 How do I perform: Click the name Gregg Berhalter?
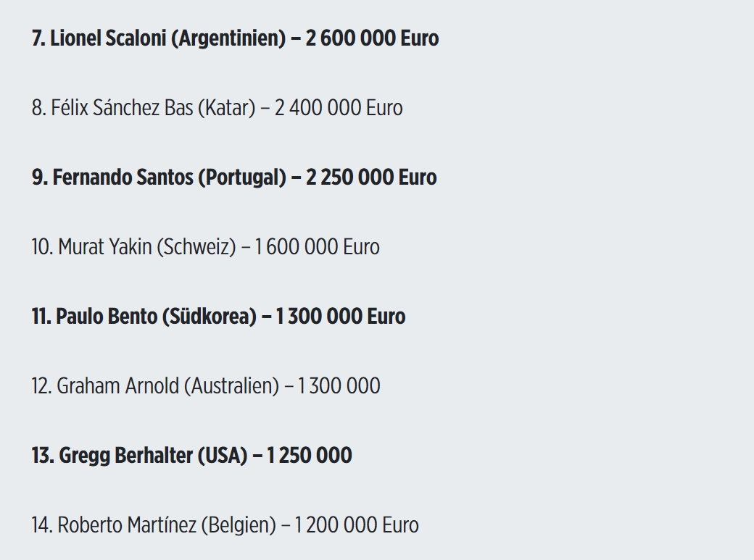pos(126,456)
